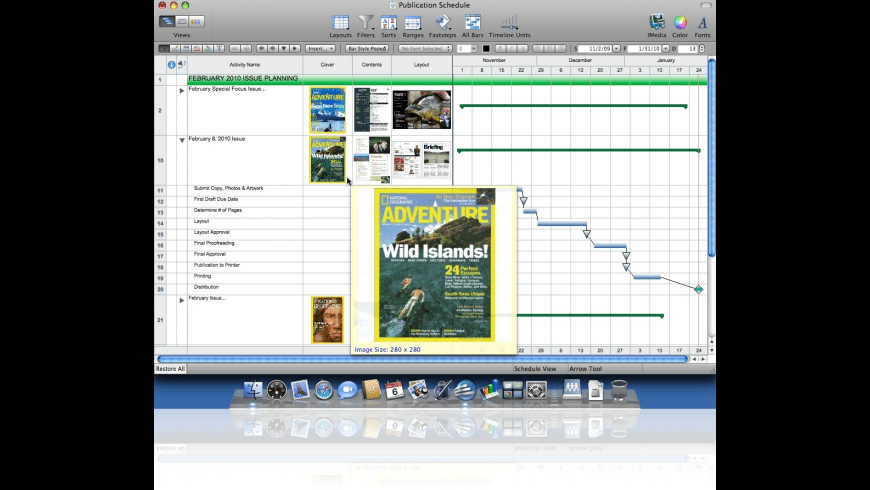870x490 pixels.
Task: Collapse the February 8, 2010 Issue row
Action: (x=181, y=140)
